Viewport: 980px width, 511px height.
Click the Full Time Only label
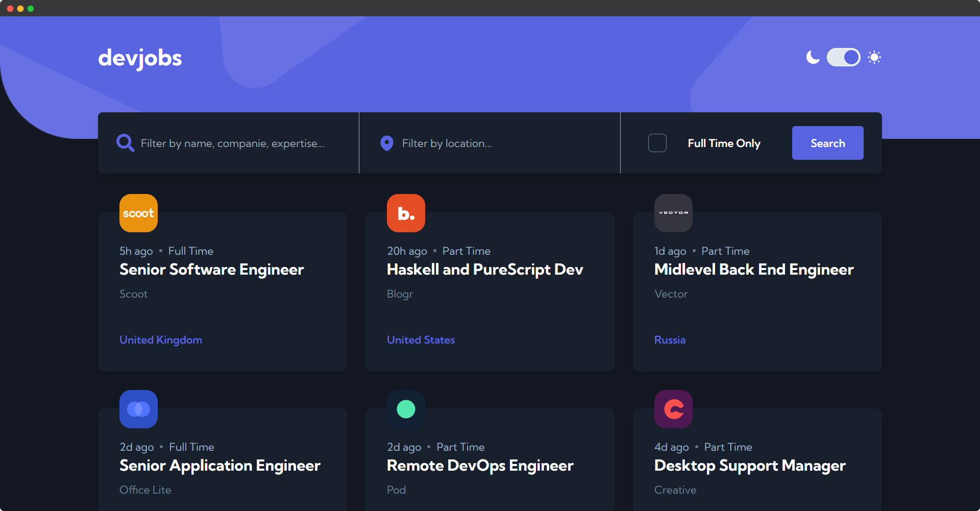click(724, 143)
